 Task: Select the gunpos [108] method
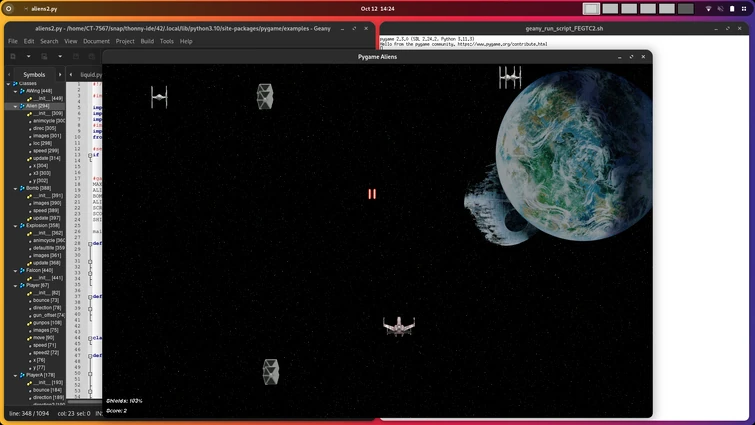pos(47,322)
